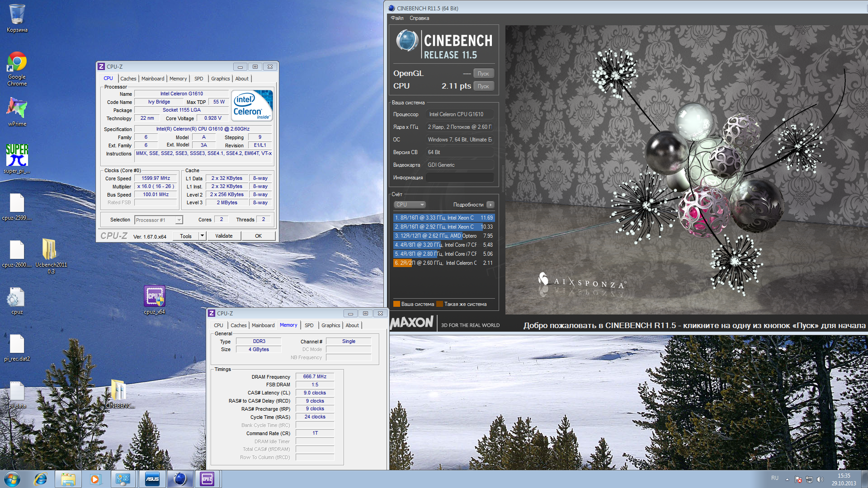Click the Cinebench splitter handle beside the panel
This screenshot has width=868, height=488.
coord(502,178)
